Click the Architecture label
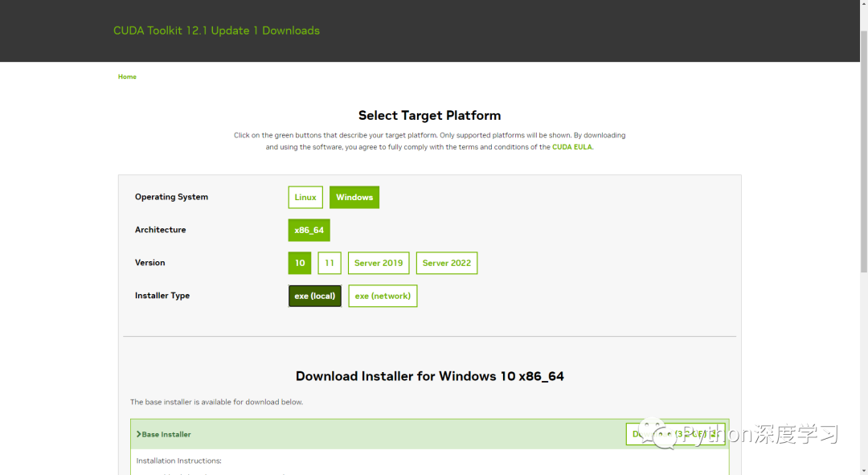Screen dimensions: 868x475 161,229
